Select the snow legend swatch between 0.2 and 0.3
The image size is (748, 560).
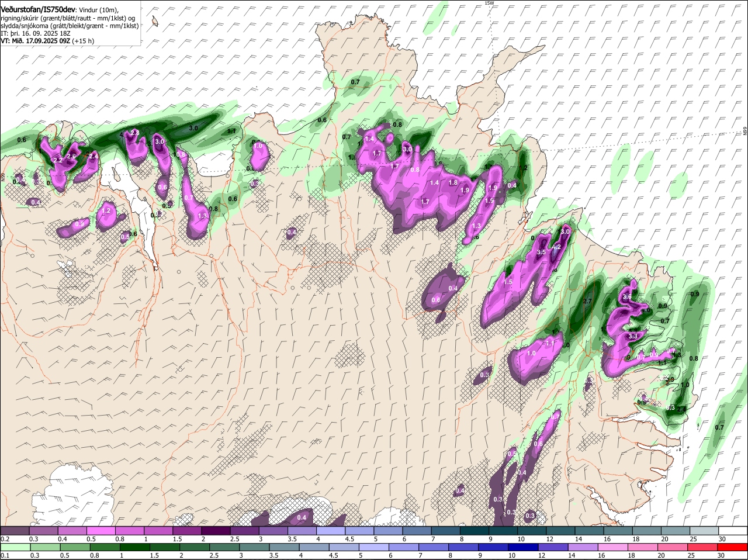(15, 530)
